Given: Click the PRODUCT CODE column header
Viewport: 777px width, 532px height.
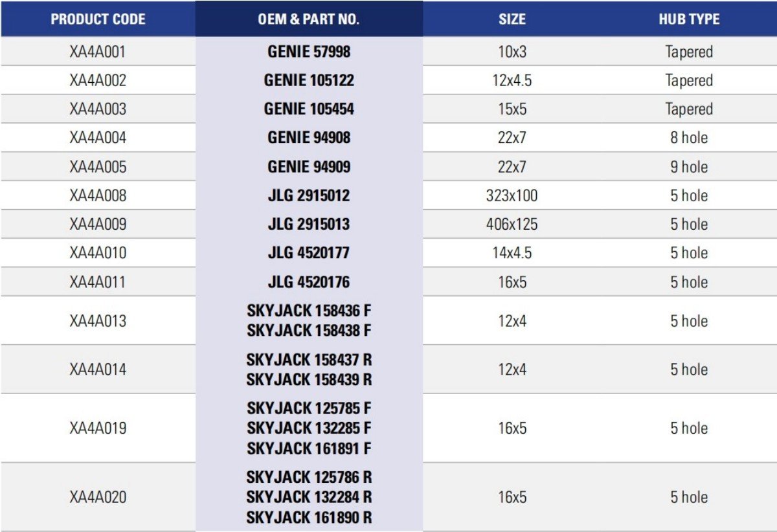Looking at the screenshot, I should click(98, 19).
